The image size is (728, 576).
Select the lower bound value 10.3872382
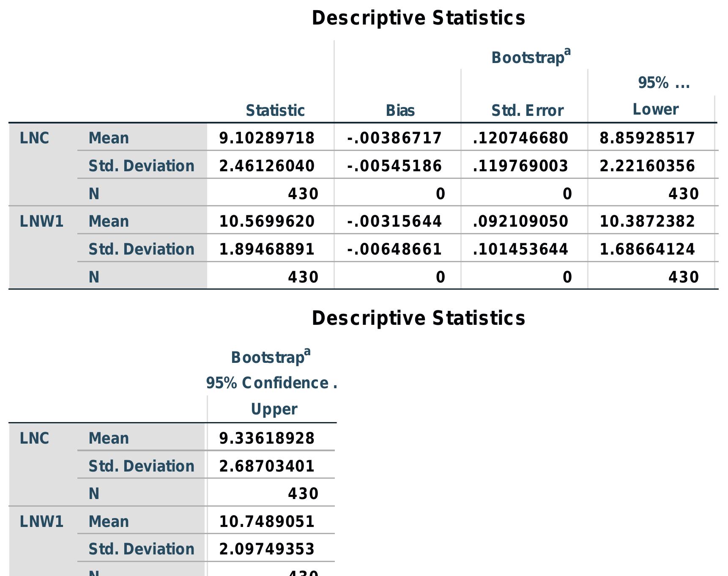pos(647,222)
